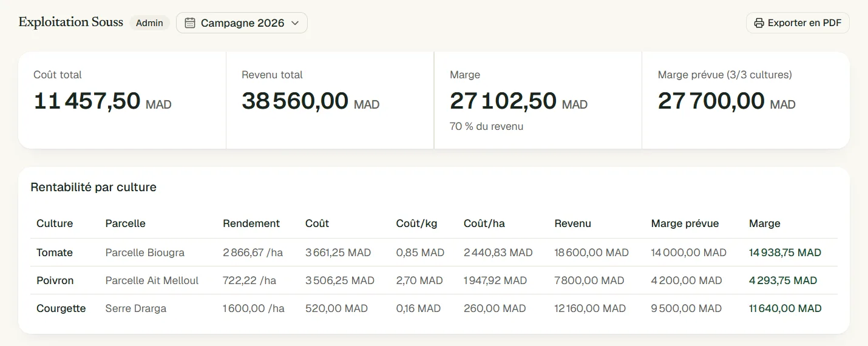Click the Poivron marge prévue 4 200,00 MAD
Screen dimensions: 868x346
[x=687, y=280]
